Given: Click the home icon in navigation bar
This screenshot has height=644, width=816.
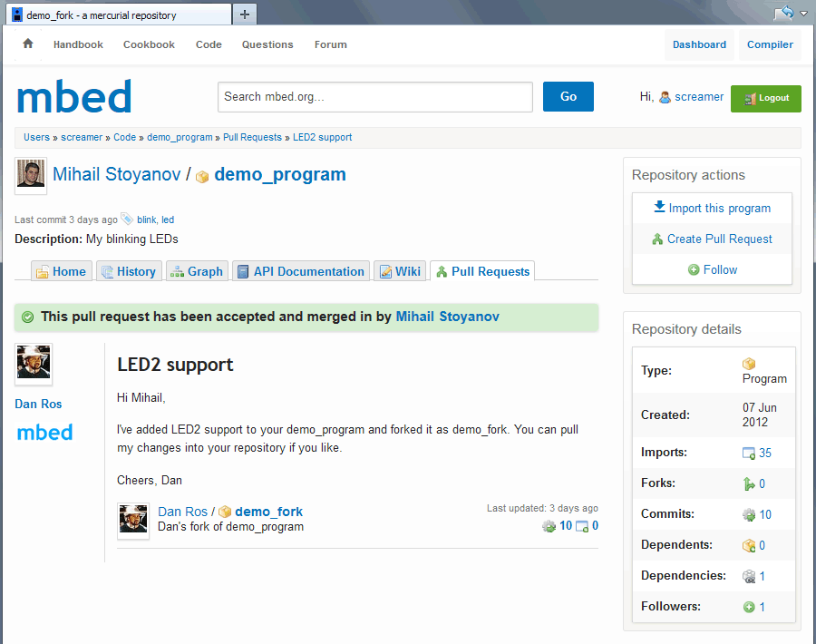Looking at the screenshot, I should pyautogui.click(x=28, y=44).
